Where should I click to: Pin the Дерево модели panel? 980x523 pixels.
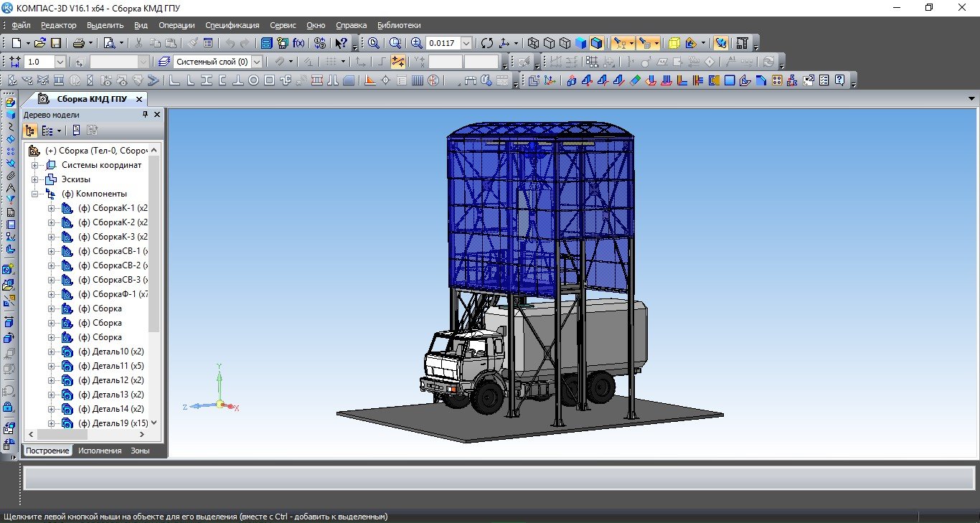[x=146, y=115]
